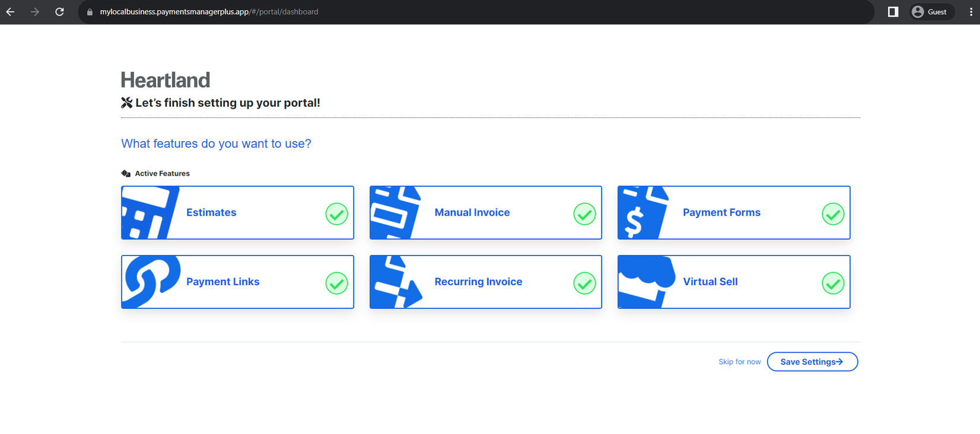Click 'What features do you want to use?' text
980x434 pixels.
216,143
